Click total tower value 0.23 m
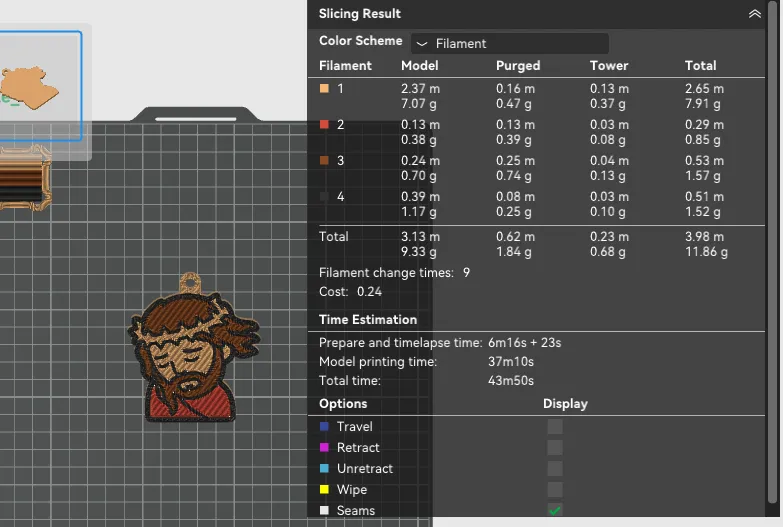Viewport: 783px width, 527px height. 609,236
